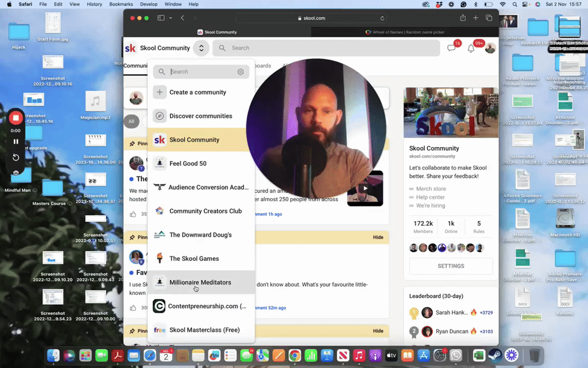The height and width of the screenshot is (368, 588).
Task: Switch to Feel Good 50 community
Action: tap(201, 163)
